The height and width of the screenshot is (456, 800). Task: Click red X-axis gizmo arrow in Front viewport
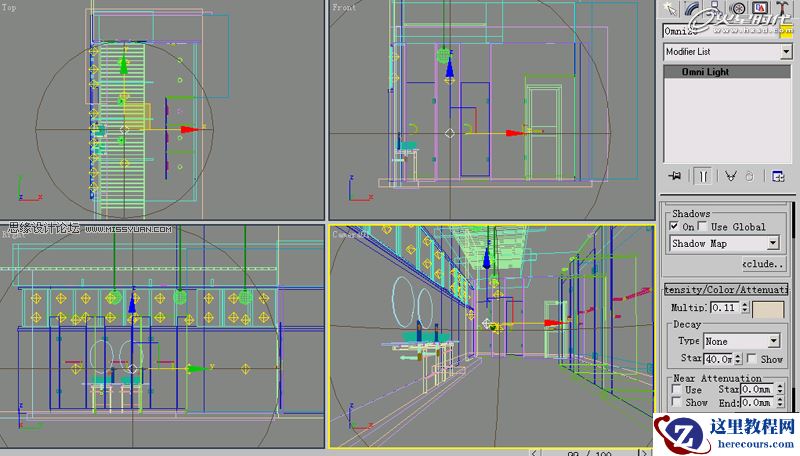[515, 133]
